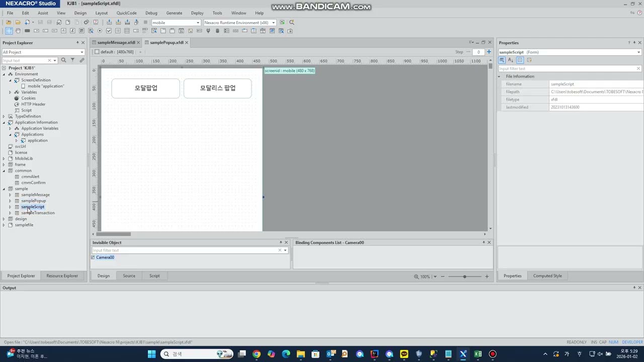Toggle categorized view in Properties
This screenshot has height=362, width=644.
[502, 60]
